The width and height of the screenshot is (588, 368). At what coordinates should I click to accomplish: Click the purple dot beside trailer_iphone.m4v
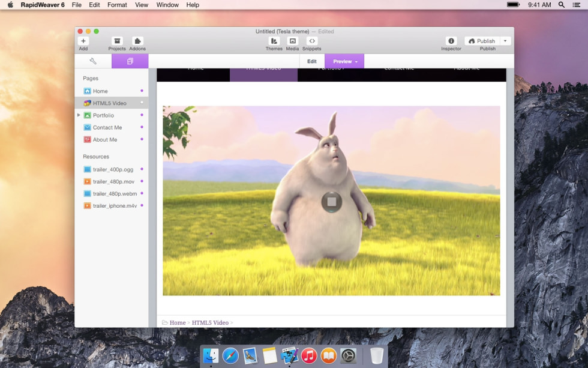[142, 205]
